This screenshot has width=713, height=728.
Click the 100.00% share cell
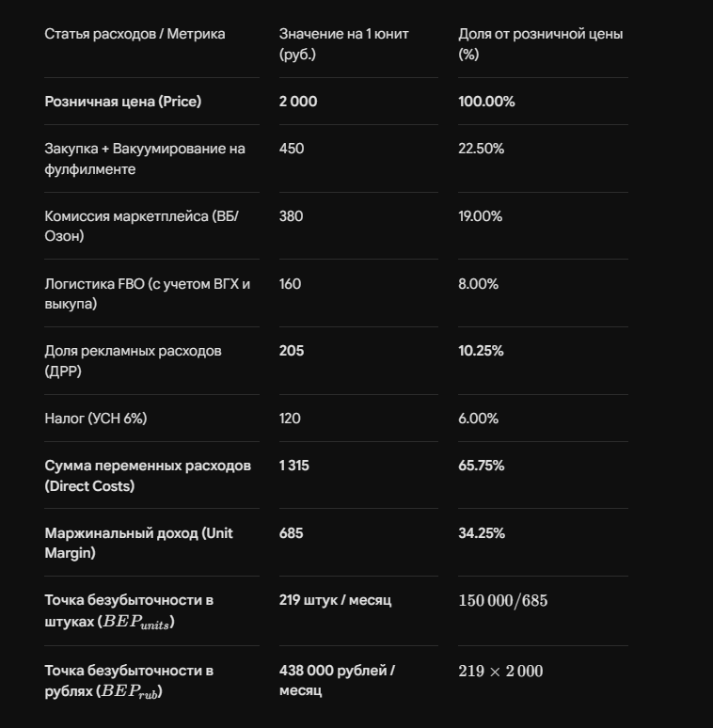pyautogui.click(x=486, y=102)
